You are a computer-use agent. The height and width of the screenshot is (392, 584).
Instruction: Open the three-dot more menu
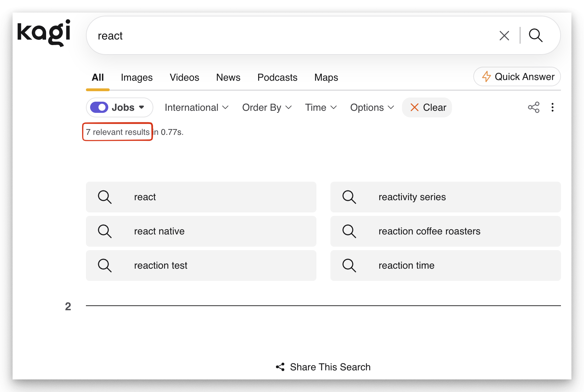(553, 107)
